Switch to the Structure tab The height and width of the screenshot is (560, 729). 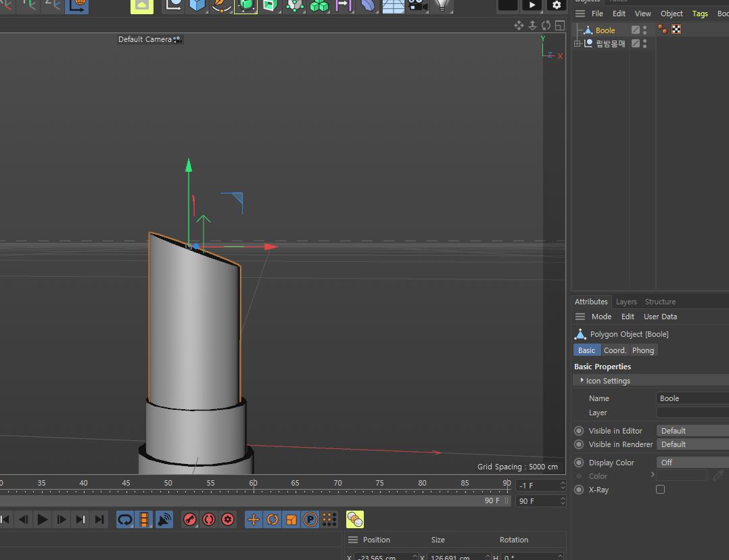pyautogui.click(x=660, y=302)
